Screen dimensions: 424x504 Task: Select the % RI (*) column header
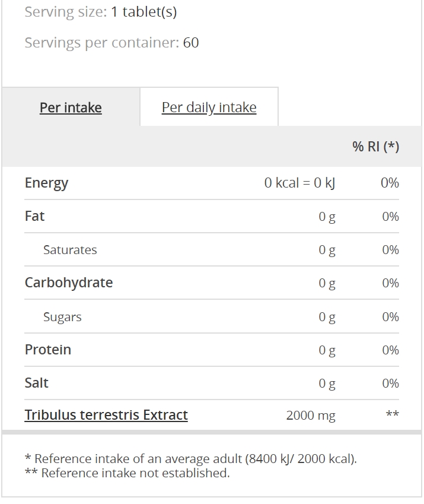pyautogui.click(x=375, y=147)
